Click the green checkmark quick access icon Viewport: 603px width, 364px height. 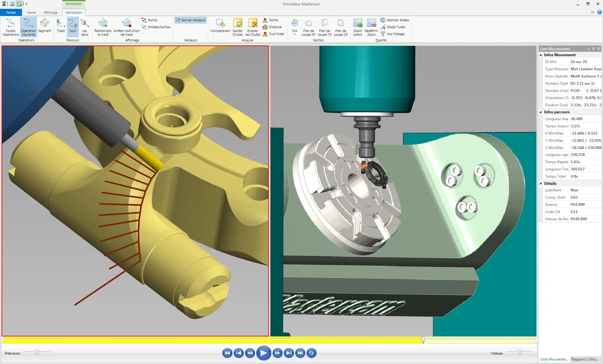pyautogui.click(x=19, y=4)
